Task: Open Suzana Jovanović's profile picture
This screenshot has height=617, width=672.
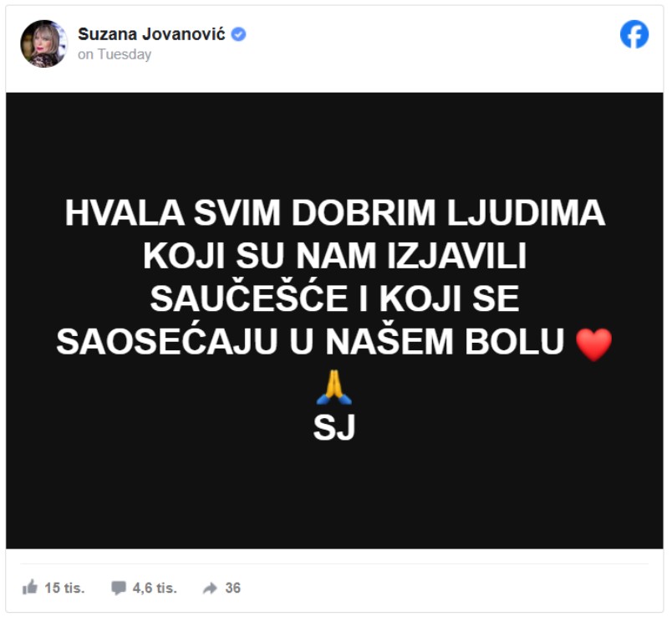Action: (43, 43)
